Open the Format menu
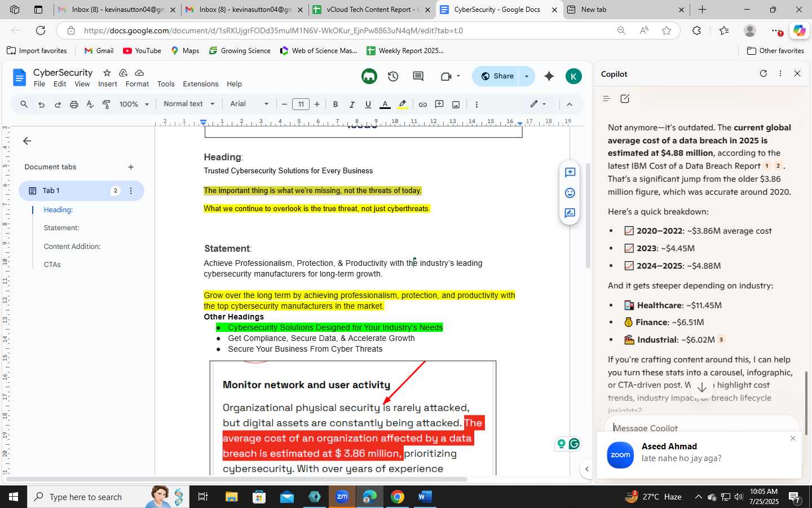Image resolution: width=812 pixels, height=508 pixels. point(137,84)
